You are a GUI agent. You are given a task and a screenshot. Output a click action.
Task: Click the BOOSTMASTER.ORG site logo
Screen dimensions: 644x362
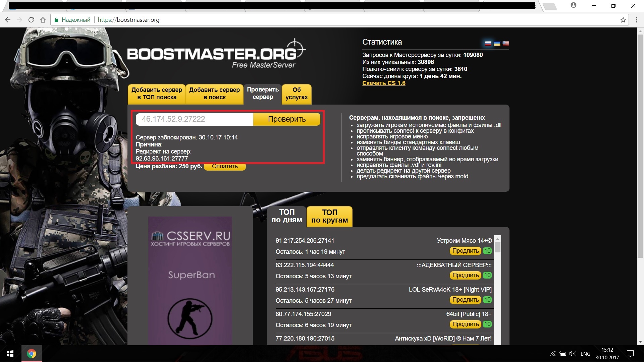216,54
